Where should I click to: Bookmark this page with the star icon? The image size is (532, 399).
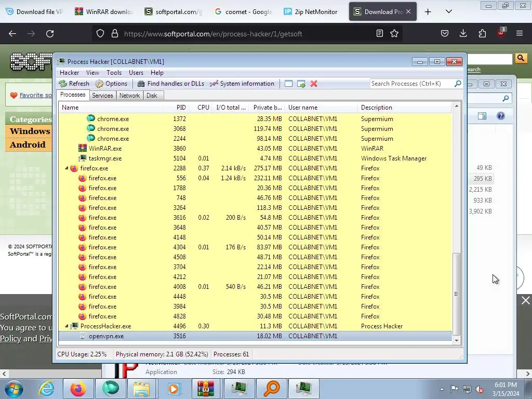pos(394,34)
